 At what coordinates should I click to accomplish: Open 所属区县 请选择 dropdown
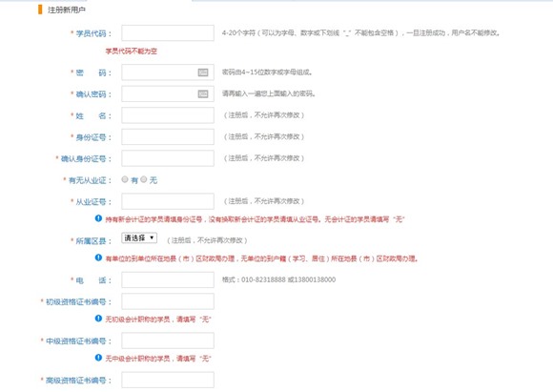[139, 237]
